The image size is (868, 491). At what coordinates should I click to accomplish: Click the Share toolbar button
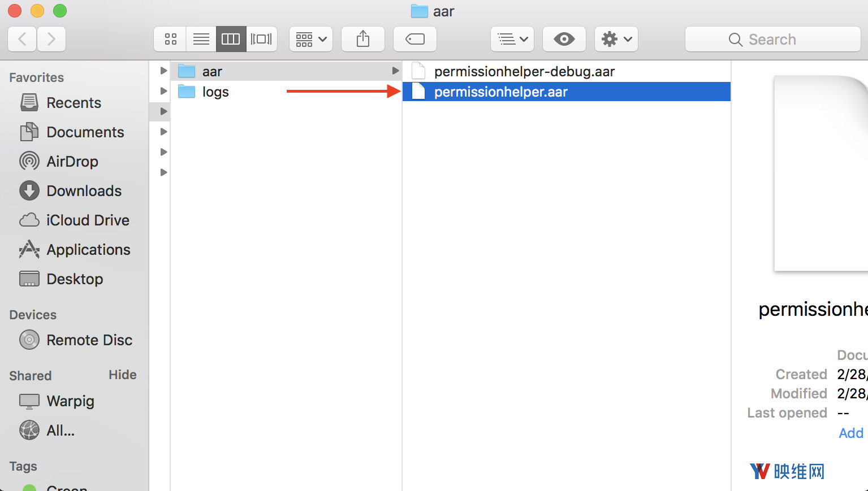(x=363, y=39)
